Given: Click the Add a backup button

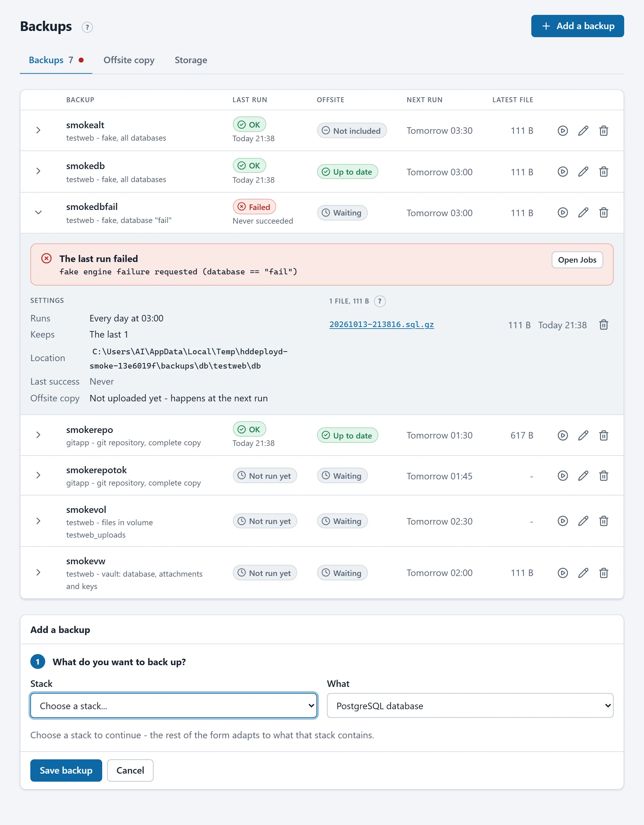Looking at the screenshot, I should point(577,26).
